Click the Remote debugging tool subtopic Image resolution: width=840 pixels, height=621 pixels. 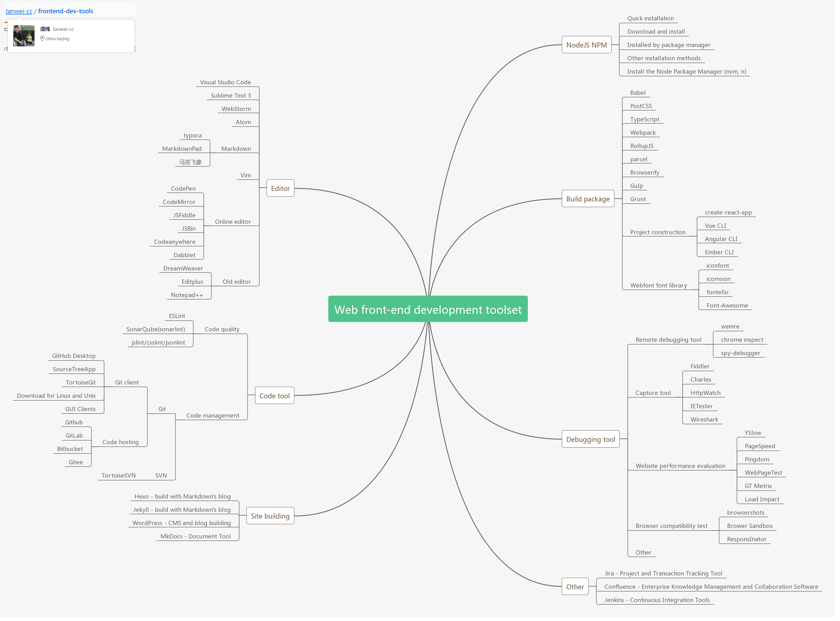click(x=673, y=342)
